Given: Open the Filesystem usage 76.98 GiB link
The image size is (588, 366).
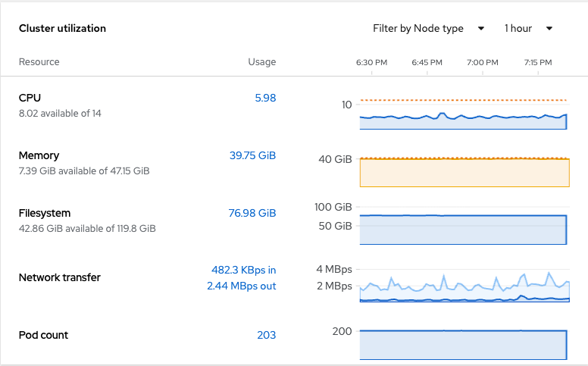Looking at the screenshot, I should (x=252, y=213).
